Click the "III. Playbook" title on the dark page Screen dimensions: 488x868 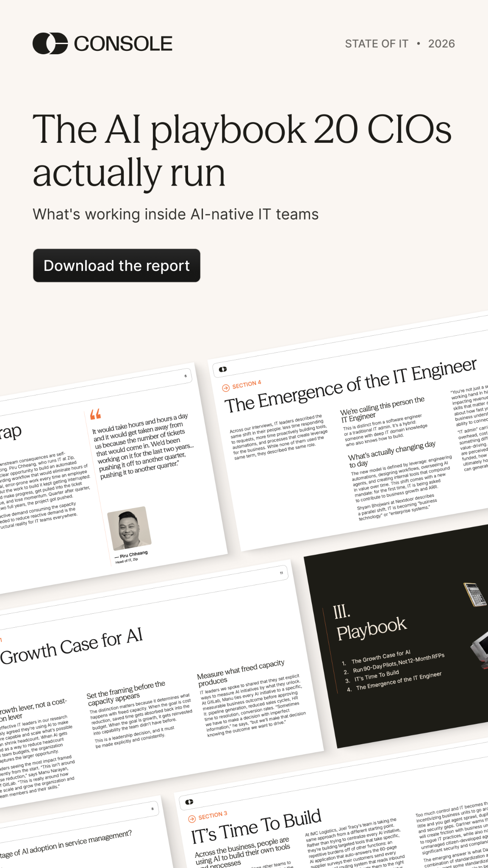[370, 622]
